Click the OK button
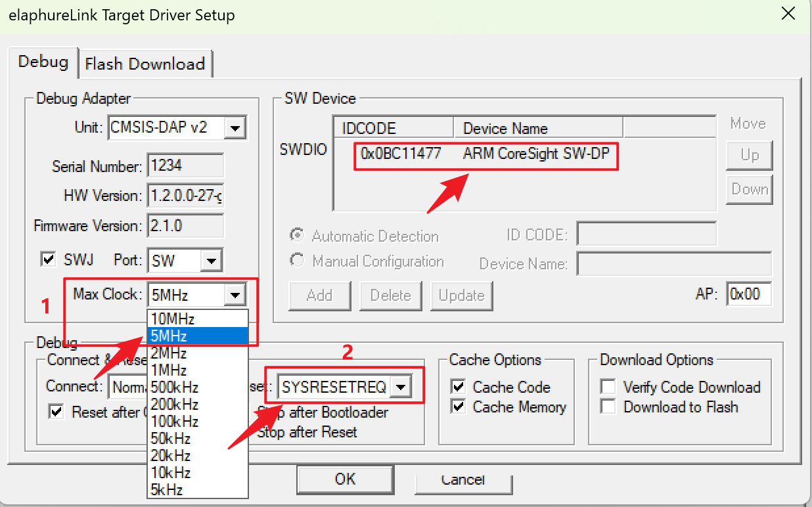This screenshot has width=812, height=507. [x=345, y=479]
